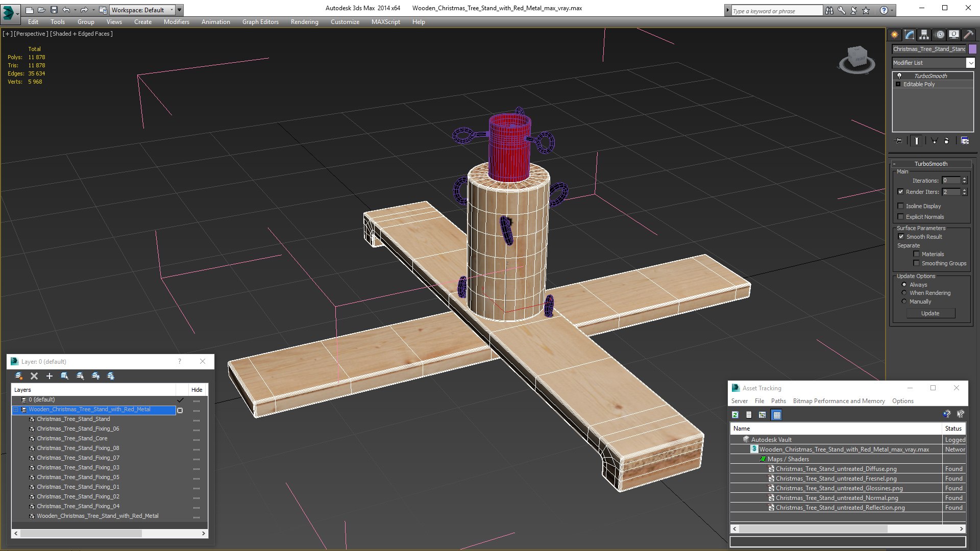This screenshot has height=551, width=980.
Task: Expand the Editable Poly stack entry
Action: (898, 84)
